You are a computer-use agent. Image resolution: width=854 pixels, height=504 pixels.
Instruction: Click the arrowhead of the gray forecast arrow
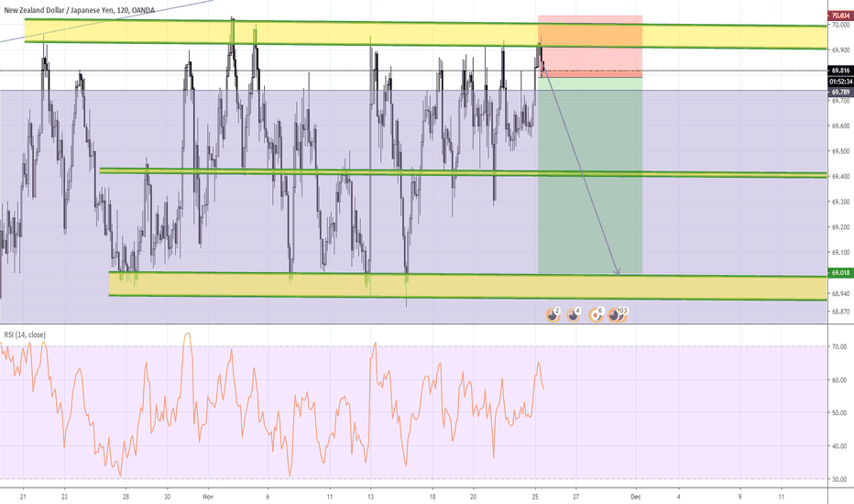click(x=619, y=272)
